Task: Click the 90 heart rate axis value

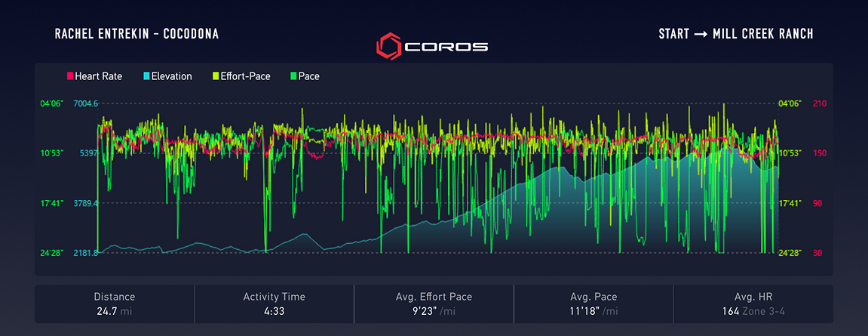Action: pos(819,203)
